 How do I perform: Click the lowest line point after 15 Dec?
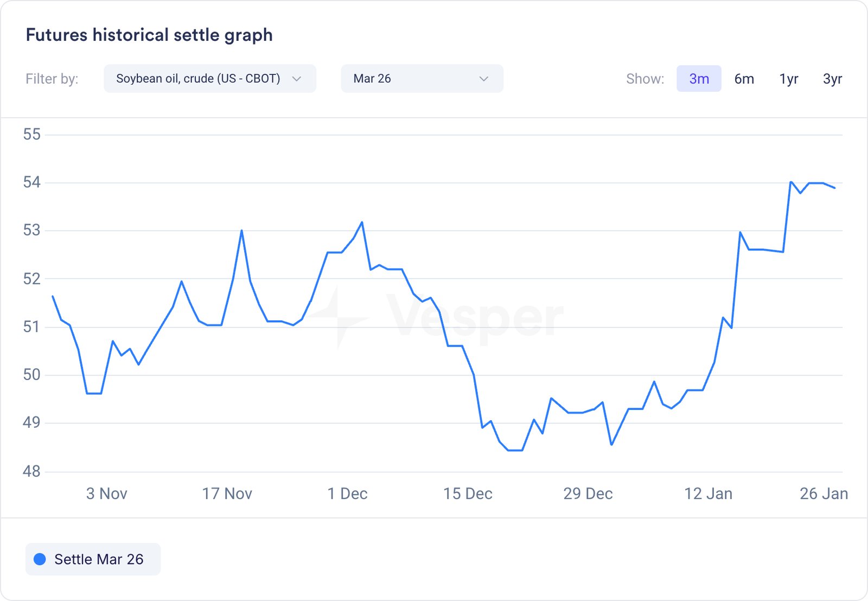coord(514,450)
